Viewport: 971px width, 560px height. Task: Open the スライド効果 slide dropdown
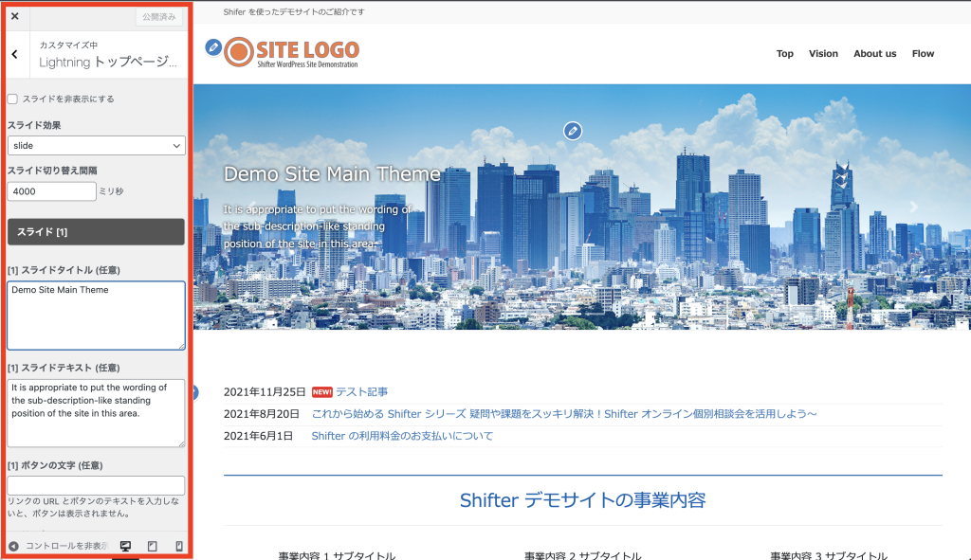[x=96, y=146]
